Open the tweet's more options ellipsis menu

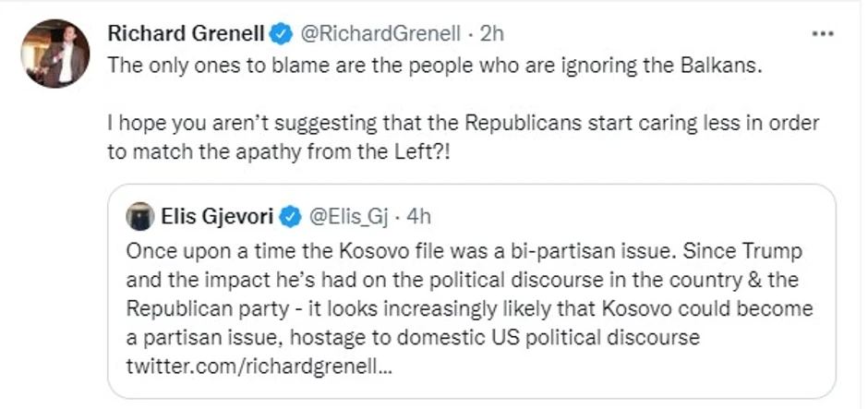point(822,34)
